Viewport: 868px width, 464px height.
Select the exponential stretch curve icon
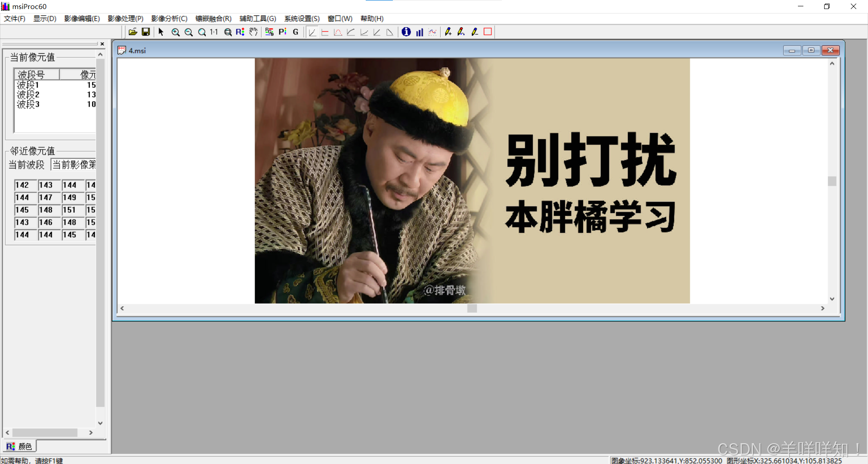364,32
